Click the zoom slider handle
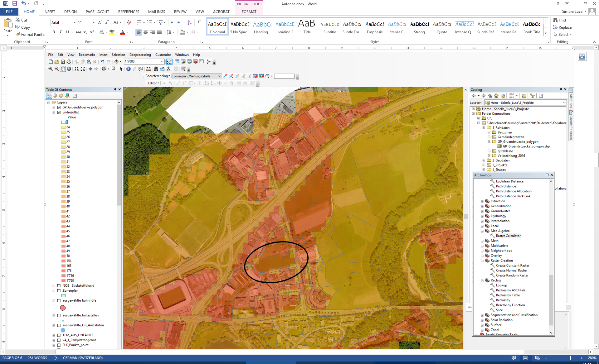Screen dimensions: 599x364 coord(570,358)
